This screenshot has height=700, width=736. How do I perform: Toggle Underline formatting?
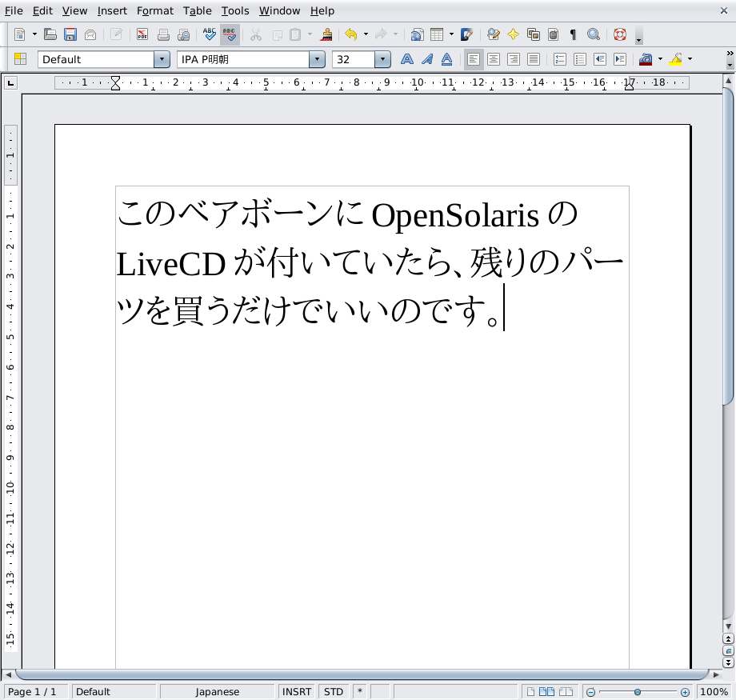click(x=447, y=59)
